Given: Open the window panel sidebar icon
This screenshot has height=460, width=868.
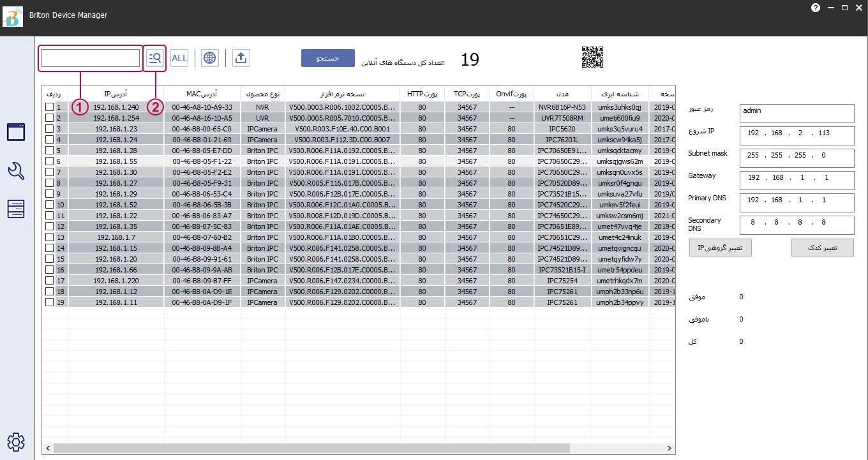Looking at the screenshot, I should 16,132.
